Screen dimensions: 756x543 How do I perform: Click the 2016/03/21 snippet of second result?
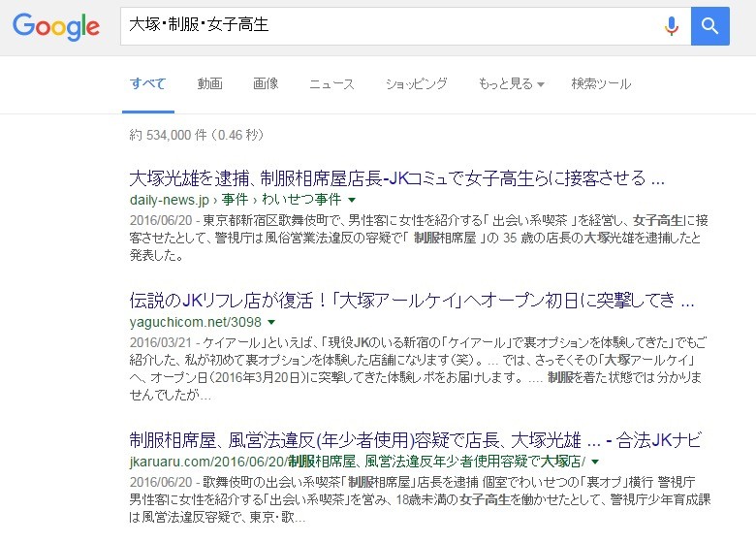418,368
